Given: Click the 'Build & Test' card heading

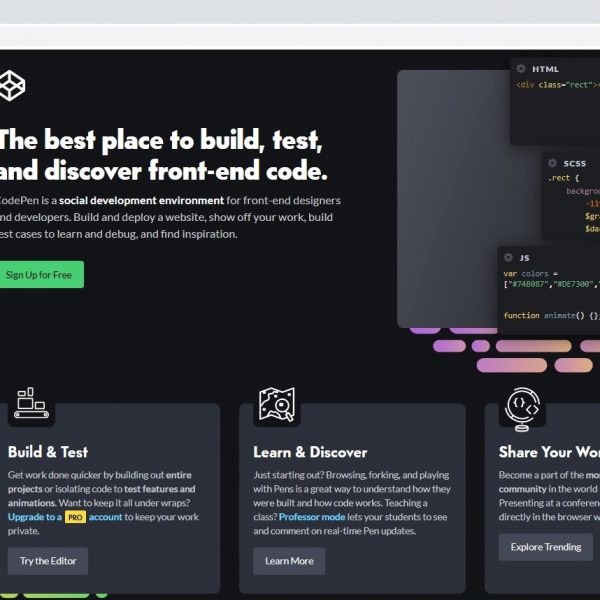Looking at the screenshot, I should coord(48,452).
